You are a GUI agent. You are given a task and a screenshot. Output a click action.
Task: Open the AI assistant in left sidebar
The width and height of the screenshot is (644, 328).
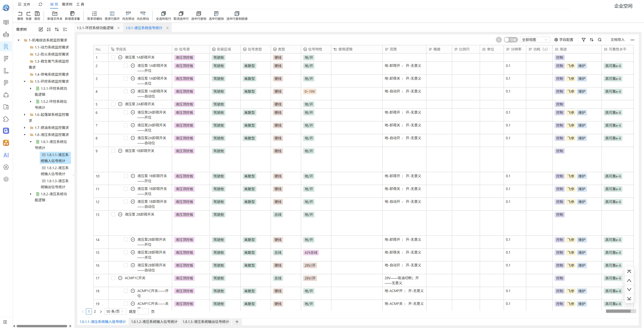(x=6, y=155)
